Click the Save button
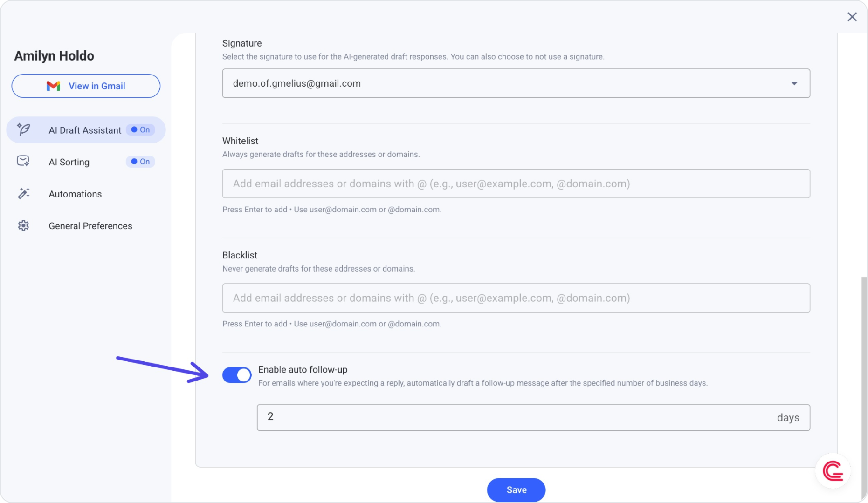The width and height of the screenshot is (868, 503). coord(516,490)
